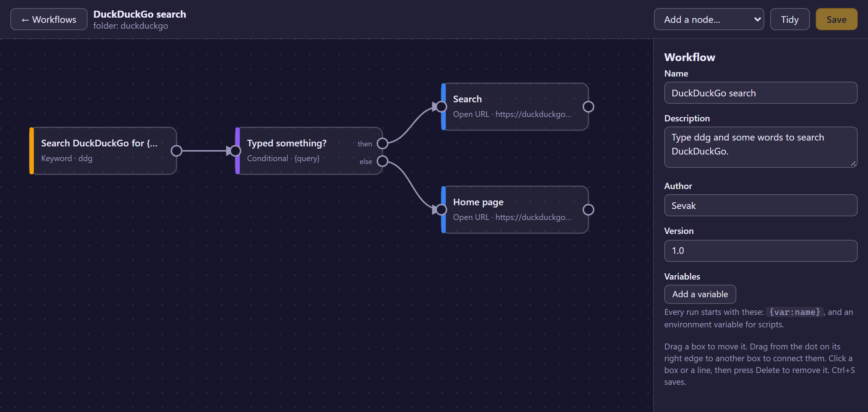Click the 'Keyword · ddg' subtitle text
The image size is (868, 412).
click(67, 158)
